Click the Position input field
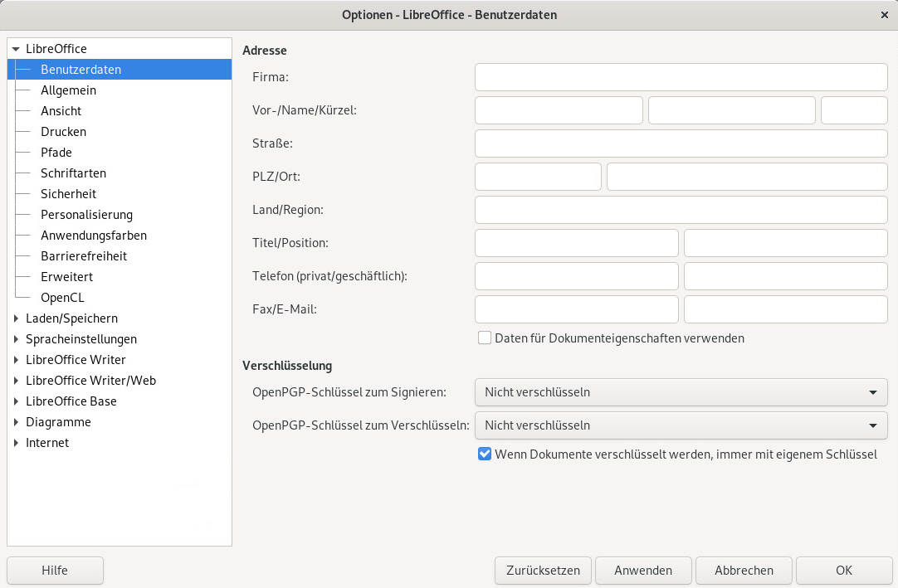898x588 pixels. [786, 243]
